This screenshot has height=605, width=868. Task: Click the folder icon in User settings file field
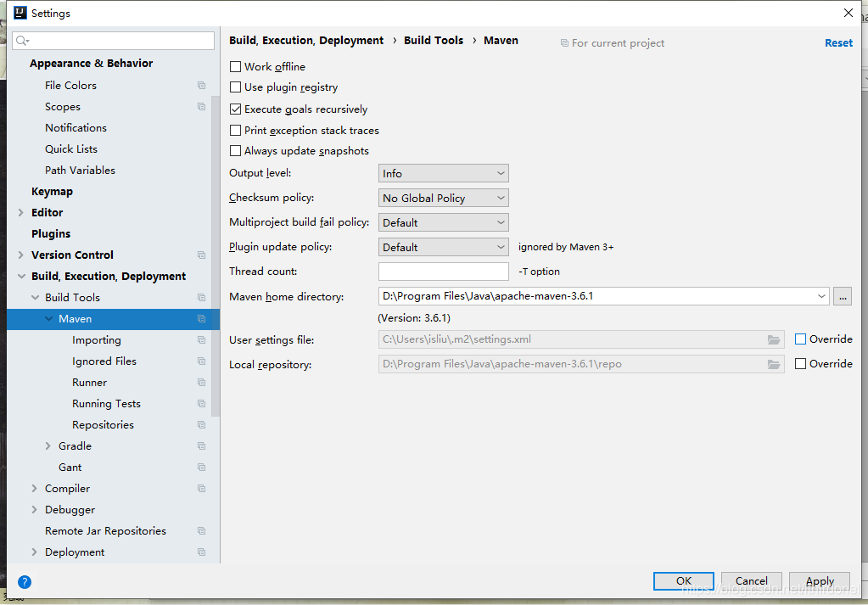pos(773,339)
